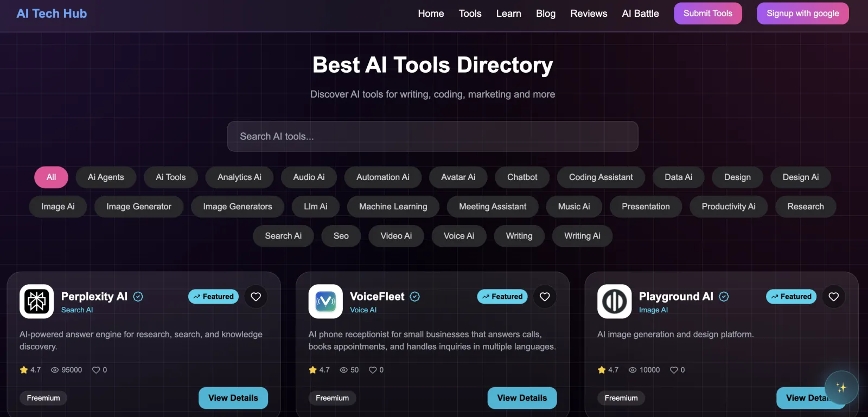
Task: Filter by Search Ai category chip
Action: tap(283, 236)
